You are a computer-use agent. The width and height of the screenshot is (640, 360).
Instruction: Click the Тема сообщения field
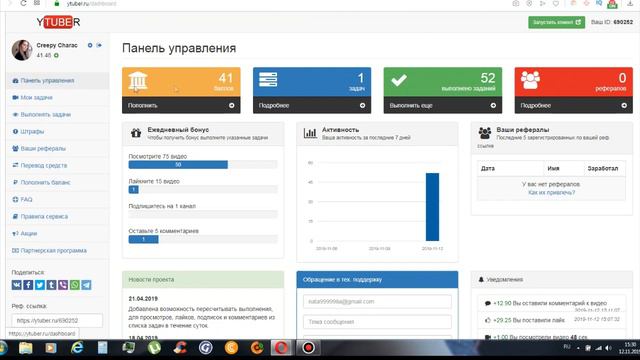(x=377, y=322)
